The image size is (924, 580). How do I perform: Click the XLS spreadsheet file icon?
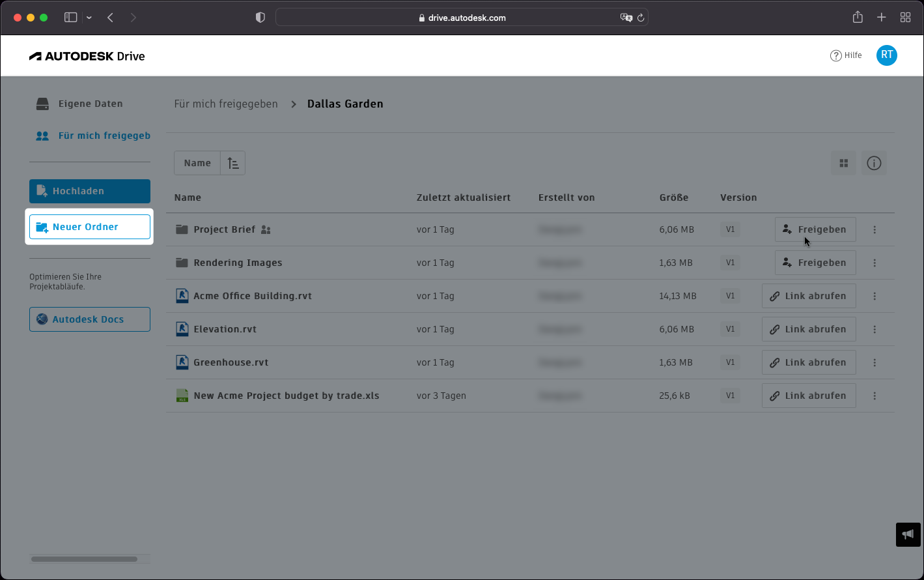click(x=182, y=396)
